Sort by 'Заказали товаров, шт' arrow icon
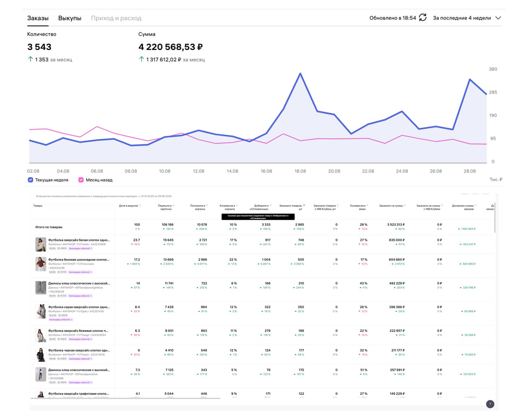Viewport: 532px width, 419px height. click(x=304, y=206)
